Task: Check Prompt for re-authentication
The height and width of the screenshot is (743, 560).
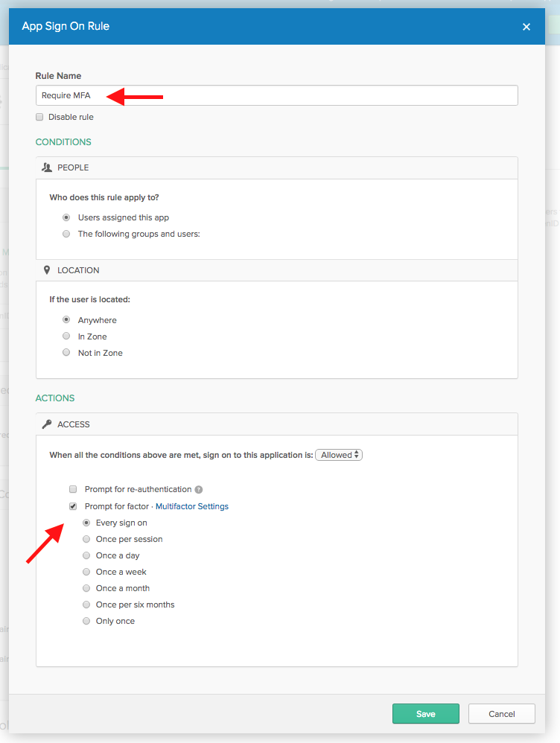Action: click(73, 490)
